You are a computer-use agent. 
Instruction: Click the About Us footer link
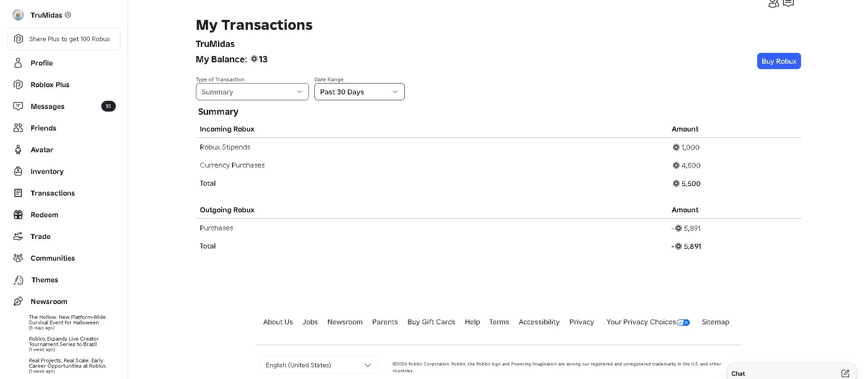click(278, 322)
